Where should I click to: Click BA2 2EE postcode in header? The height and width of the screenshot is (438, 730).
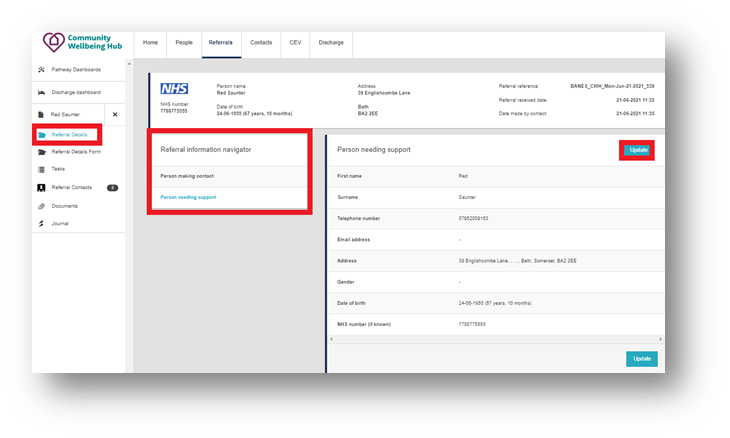[368, 114]
